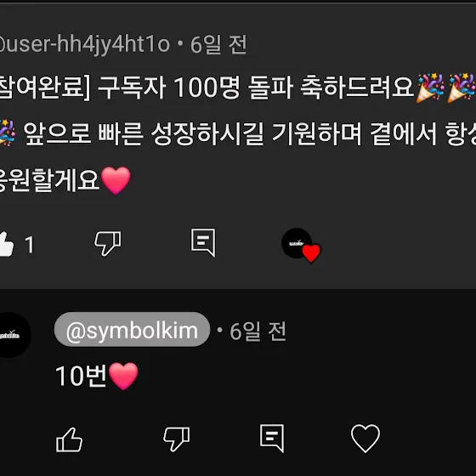Dislike the "10번" reply
The image size is (476, 476).
coord(177,439)
